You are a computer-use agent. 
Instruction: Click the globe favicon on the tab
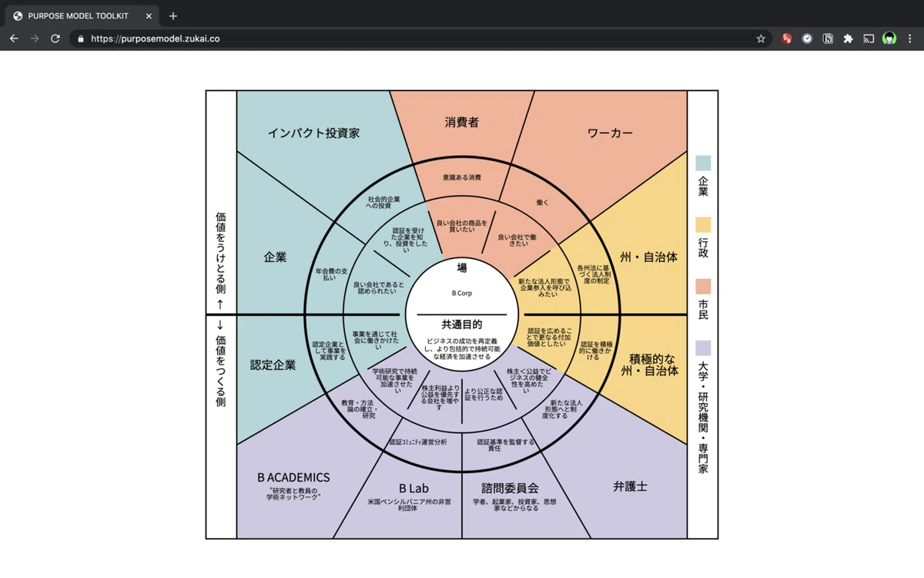click(18, 15)
